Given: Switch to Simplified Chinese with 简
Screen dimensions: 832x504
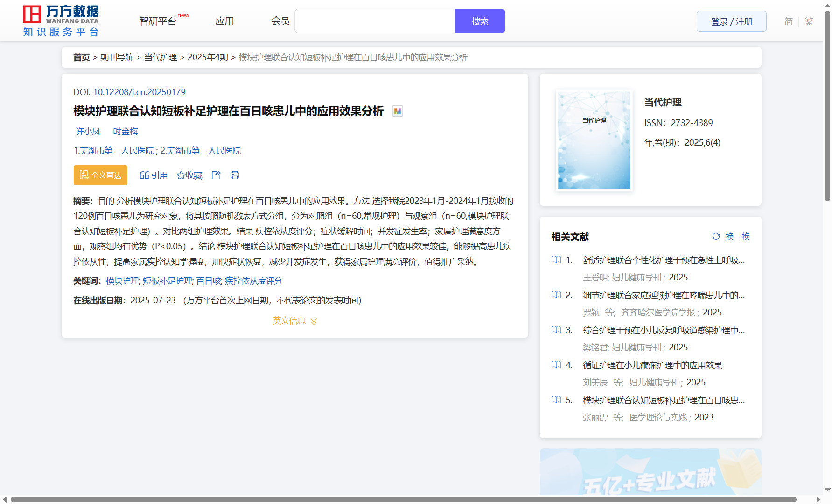Looking at the screenshot, I should pos(788,21).
